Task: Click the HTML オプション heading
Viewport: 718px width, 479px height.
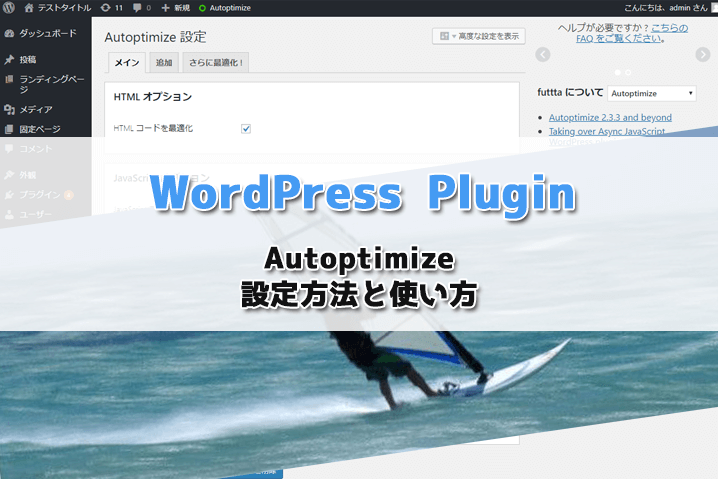Action: tap(152, 97)
